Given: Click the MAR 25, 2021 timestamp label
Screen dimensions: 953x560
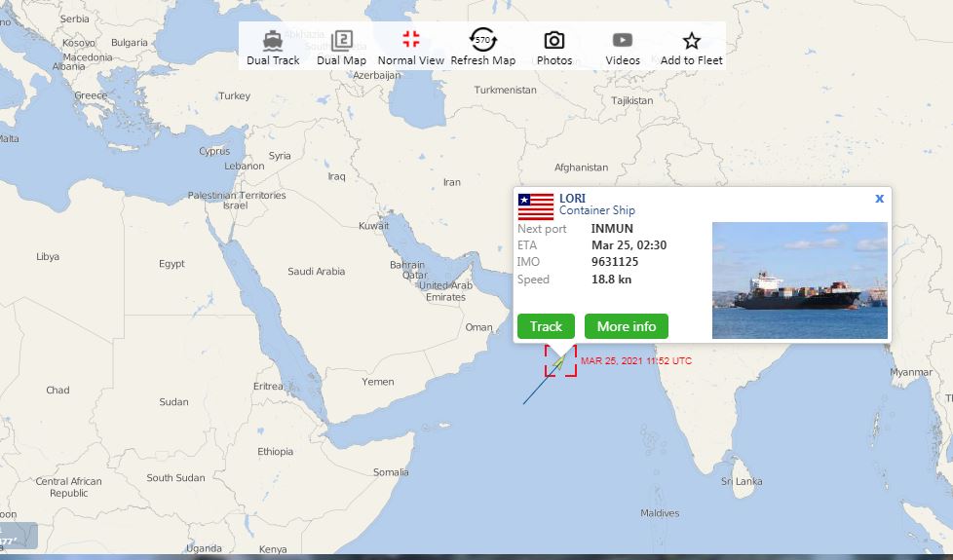Looking at the screenshot, I should [635, 360].
